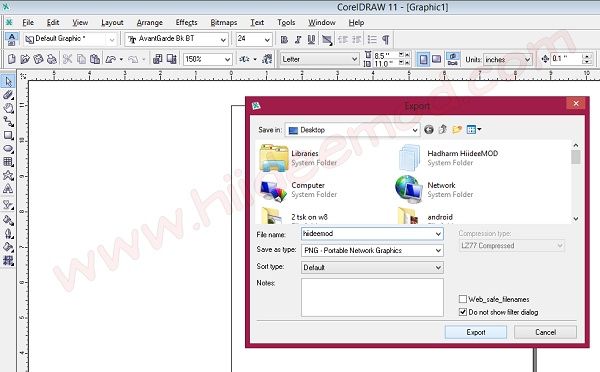Click the Export button in dialog
The image size is (600, 372).
pos(476,332)
